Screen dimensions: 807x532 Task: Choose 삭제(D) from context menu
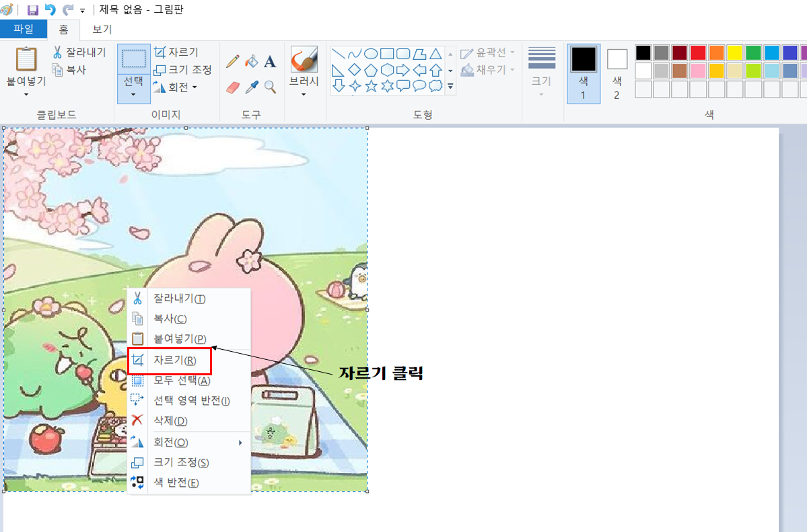[x=189, y=420]
